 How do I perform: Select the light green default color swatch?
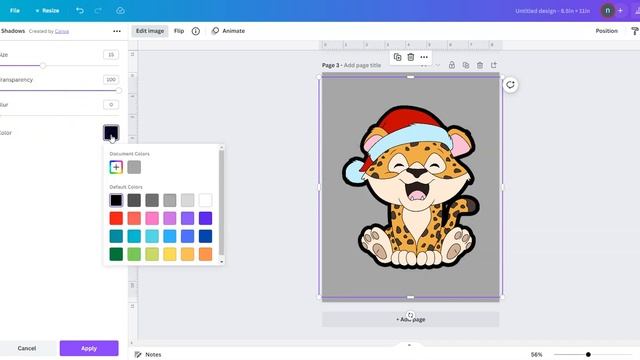click(134, 254)
